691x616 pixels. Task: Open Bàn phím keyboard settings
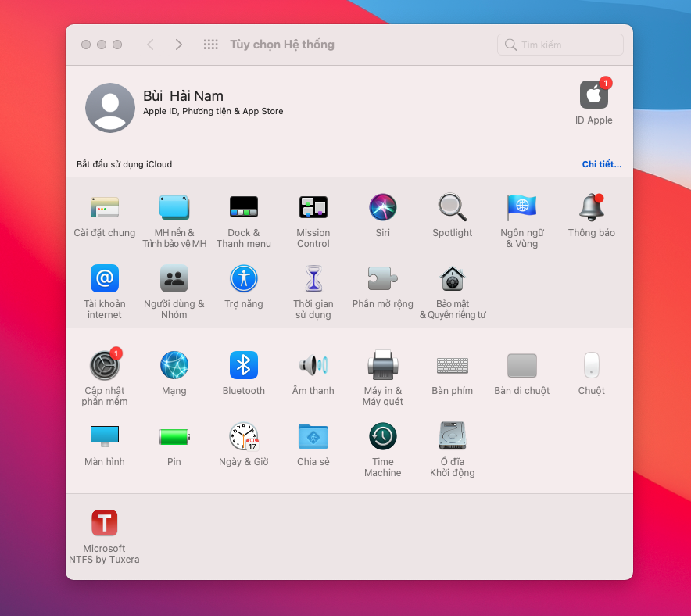click(452, 365)
